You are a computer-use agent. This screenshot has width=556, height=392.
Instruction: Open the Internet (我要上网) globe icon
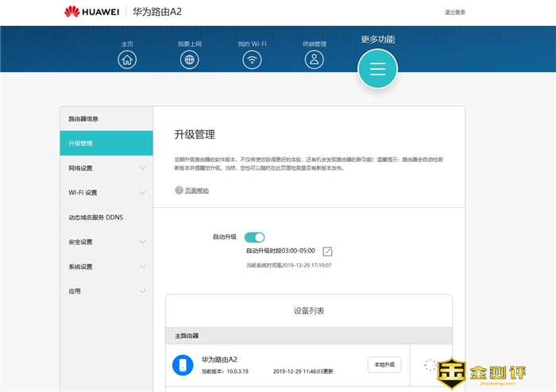[190, 60]
